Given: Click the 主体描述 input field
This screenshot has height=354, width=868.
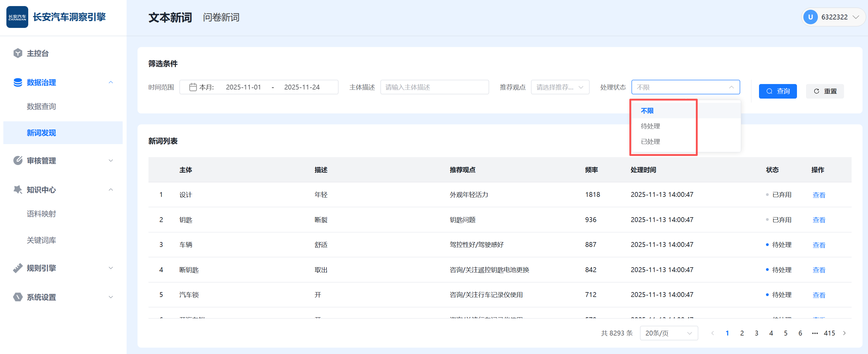Looking at the screenshot, I should tap(434, 87).
